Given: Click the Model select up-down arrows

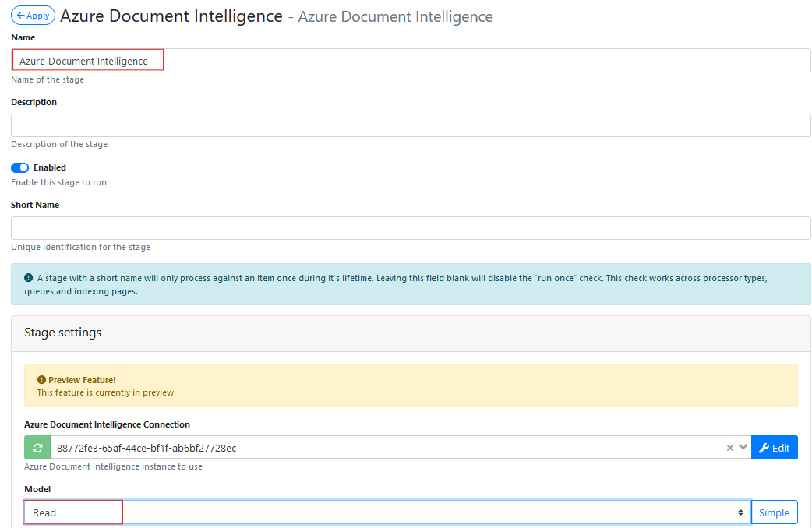Looking at the screenshot, I should (x=740, y=512).
